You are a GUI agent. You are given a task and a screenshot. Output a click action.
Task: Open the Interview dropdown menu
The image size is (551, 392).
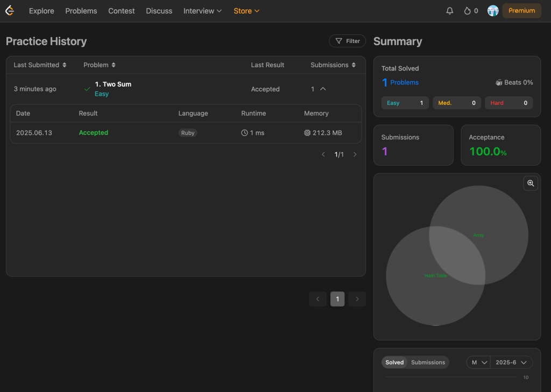tap(202, 11)
